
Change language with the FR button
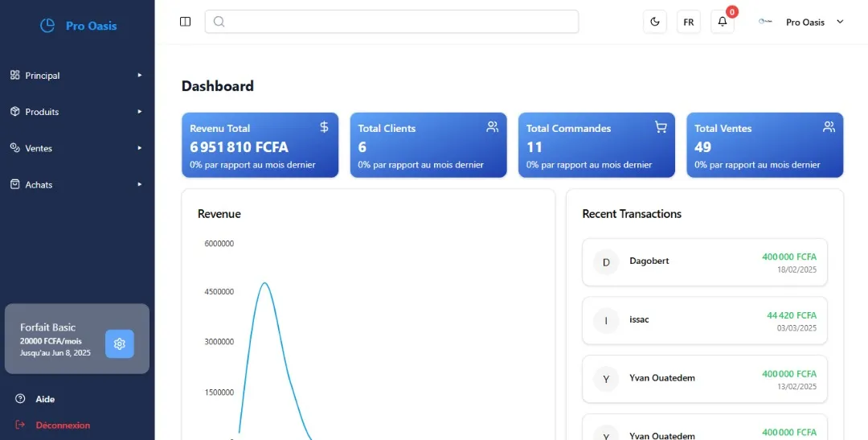click(x=689, y=22)
